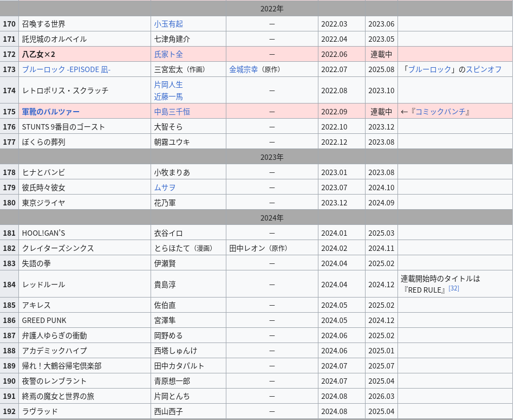515x420 pixels.
Task: Select the 西塔しゅんけ author cell
Action: pos(188,350)
